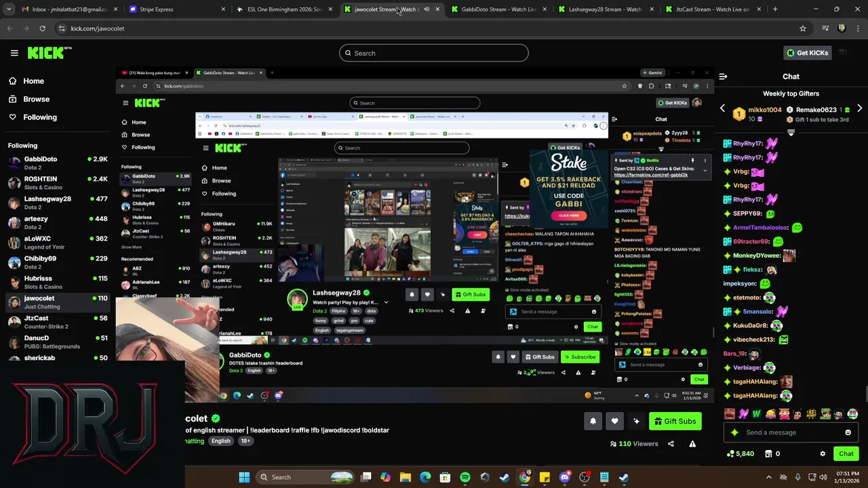Focus the Kick search box
The image size is (868, 488).
coord(434,53)
